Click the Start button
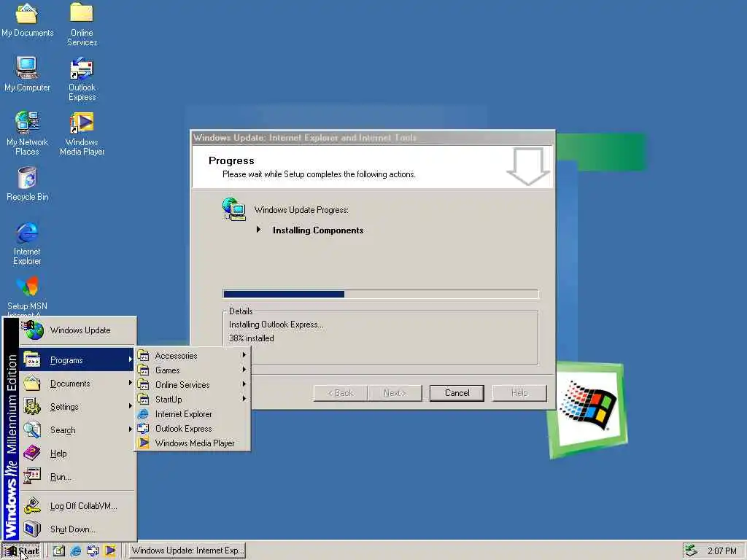The image size is (747, 560). (22, 551)
